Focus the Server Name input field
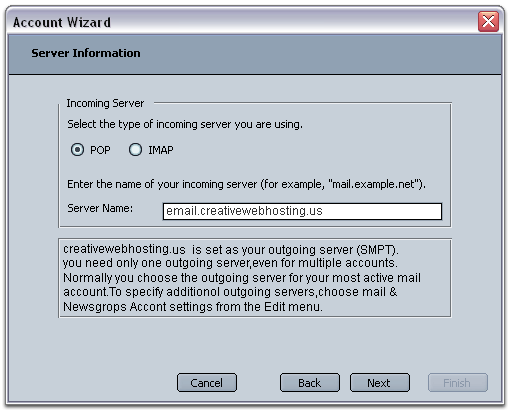 [302, 211]
